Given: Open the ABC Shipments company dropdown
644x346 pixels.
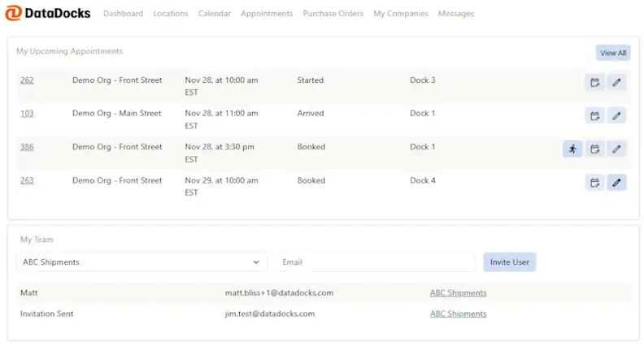Looking at the screenshot, I should (x=141, y=262).
